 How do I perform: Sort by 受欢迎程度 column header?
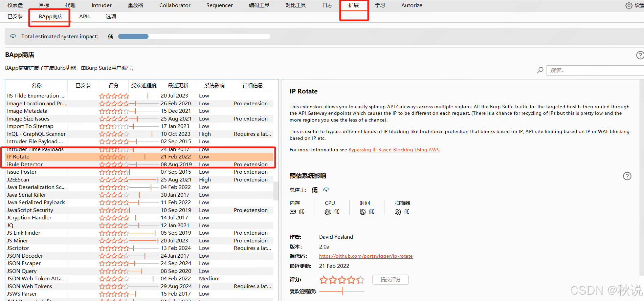tap(144, 86)
